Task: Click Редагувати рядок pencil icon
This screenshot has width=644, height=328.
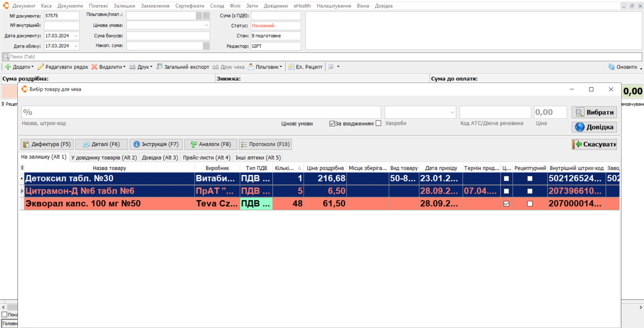Action: pos(41,67)
